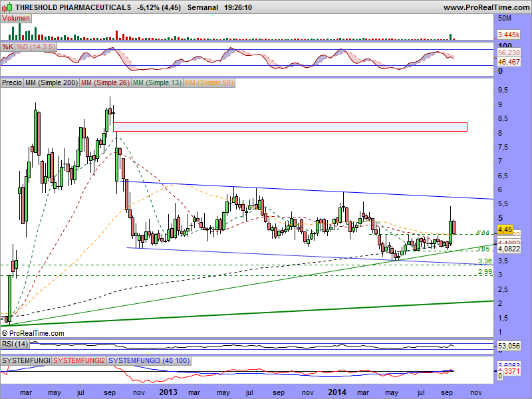Viewport: 532px width, 399px height.
Task: Click the MM (Simple 26) moving average label
Action: coord(105,82)
